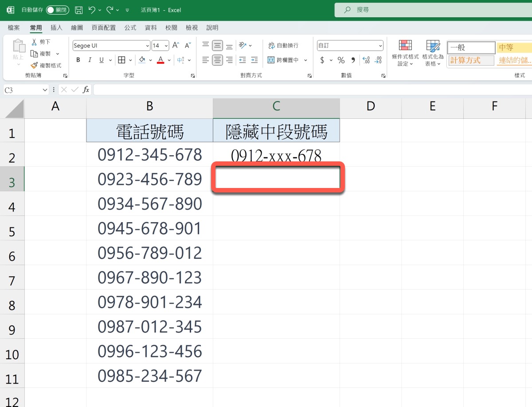The image size is (532, 407).
Task: Toggle bold formatting with the B button
Action: (78, 60)
